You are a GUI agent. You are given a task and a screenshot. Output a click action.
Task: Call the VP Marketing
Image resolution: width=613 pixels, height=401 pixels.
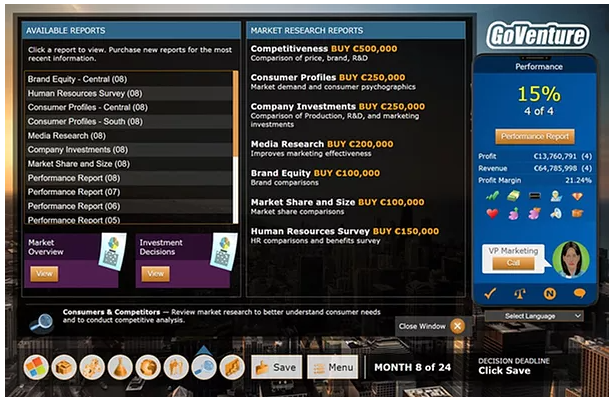[x=513, y=263]
